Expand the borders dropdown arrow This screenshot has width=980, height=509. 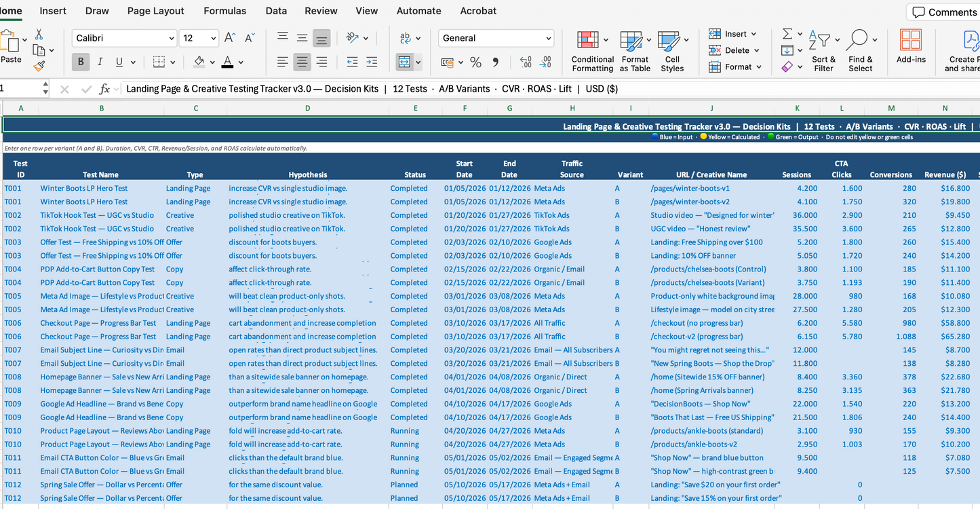click(173, 62)
